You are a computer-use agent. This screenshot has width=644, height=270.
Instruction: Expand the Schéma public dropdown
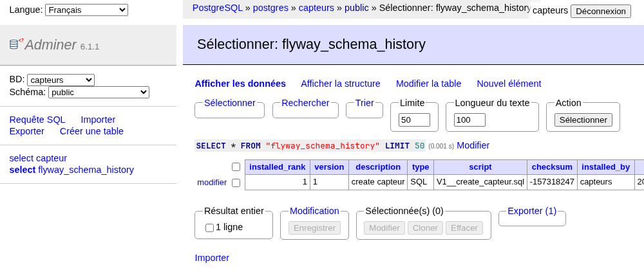click(99, 92)
